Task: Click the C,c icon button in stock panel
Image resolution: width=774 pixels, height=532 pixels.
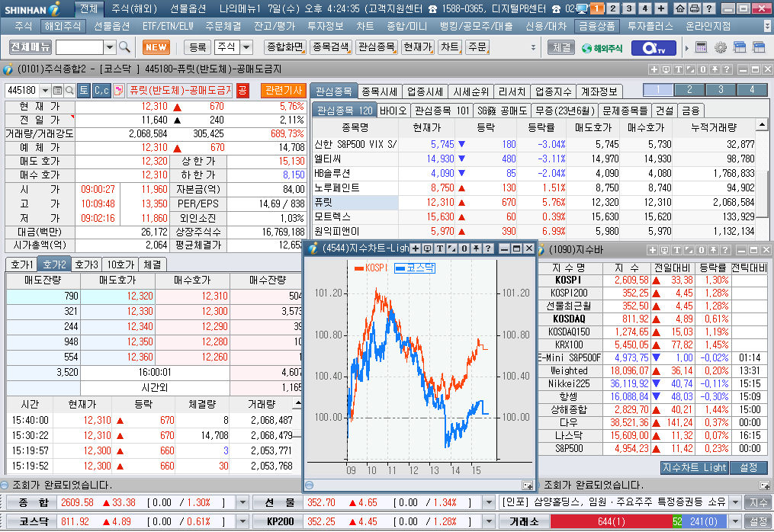Action: coord(101,90)
